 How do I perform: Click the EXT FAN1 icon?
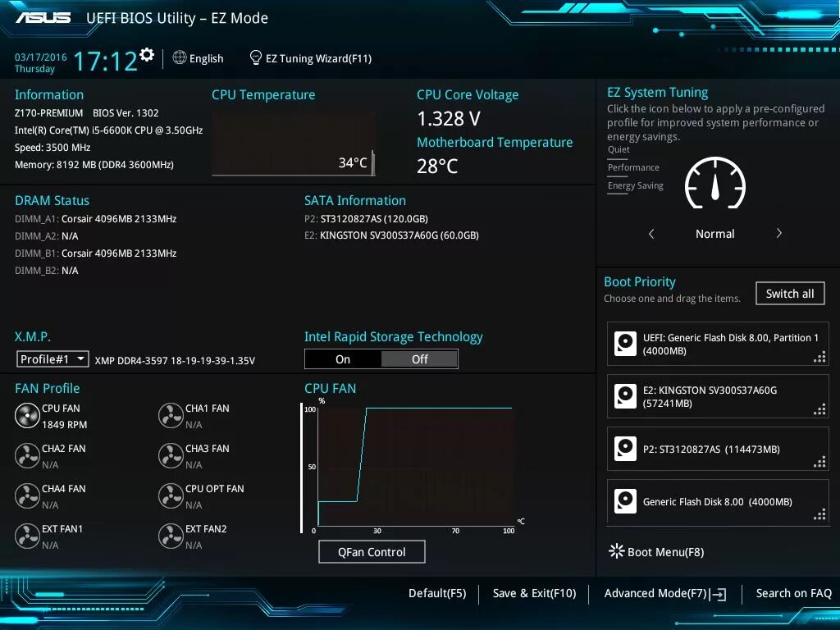(x=27, y=536)
